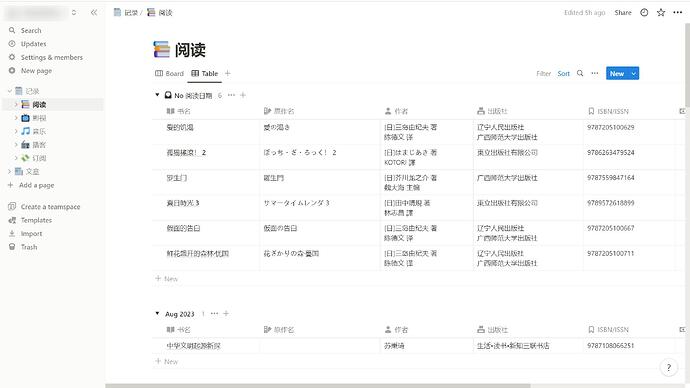This screenshot has width=690, height=388.
Task: Go to 记录 breadcrumb at top
Action: 126,13
